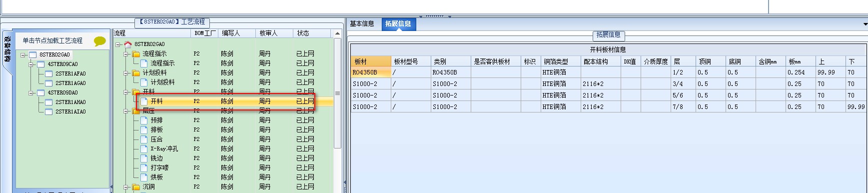Image resolution: width=868 pixels, height=193 pixels.
Task: Click the folder icon next to 流程指示
Action: pyautogui.click(x=136, y=54)
